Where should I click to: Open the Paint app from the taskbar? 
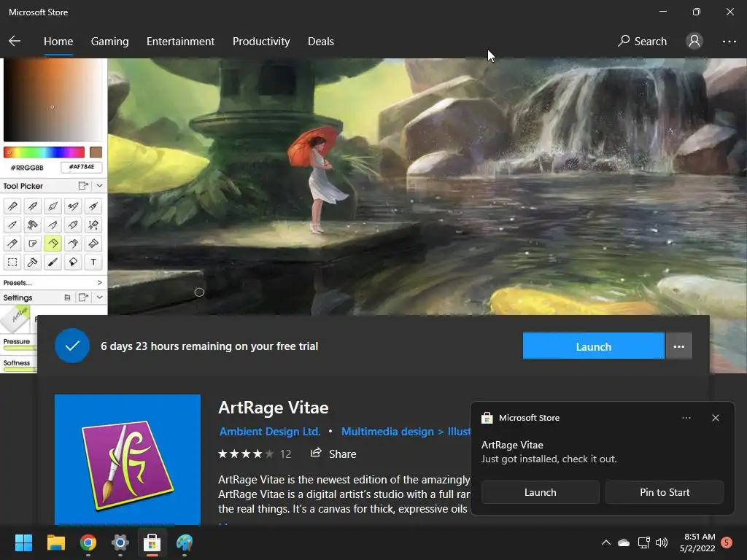pos(185,542)
